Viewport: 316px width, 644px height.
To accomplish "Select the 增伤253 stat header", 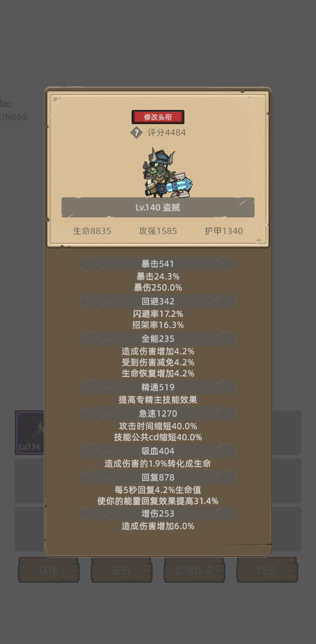I will 158,513.
